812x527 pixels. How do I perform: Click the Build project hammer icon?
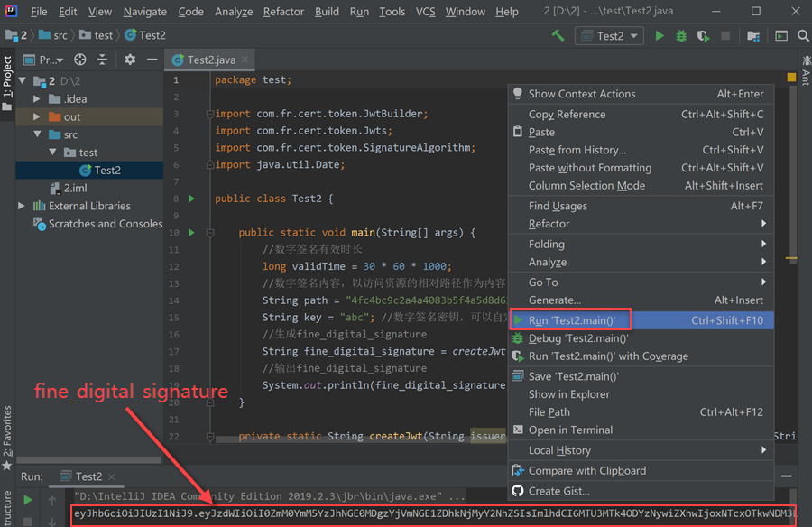[558, 35]
